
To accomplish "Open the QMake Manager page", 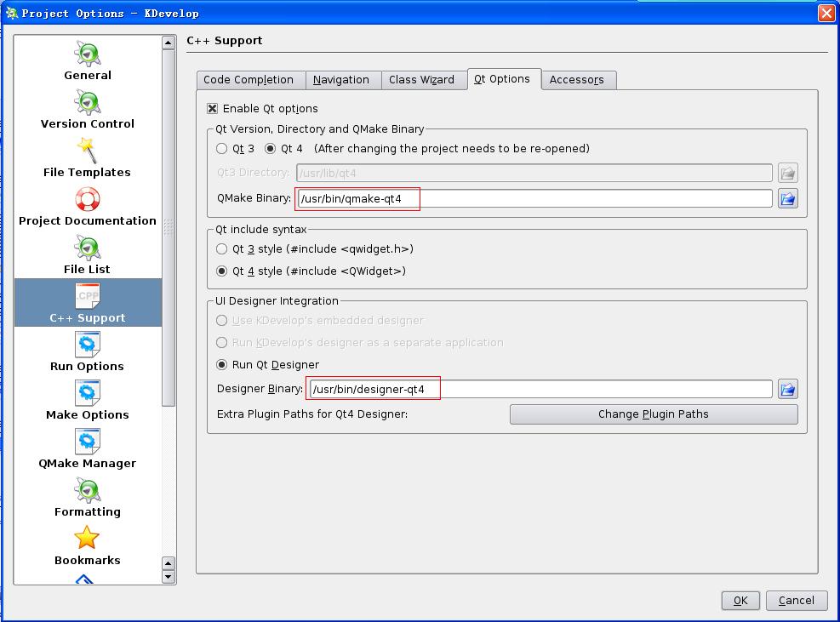I will point(88,449).
